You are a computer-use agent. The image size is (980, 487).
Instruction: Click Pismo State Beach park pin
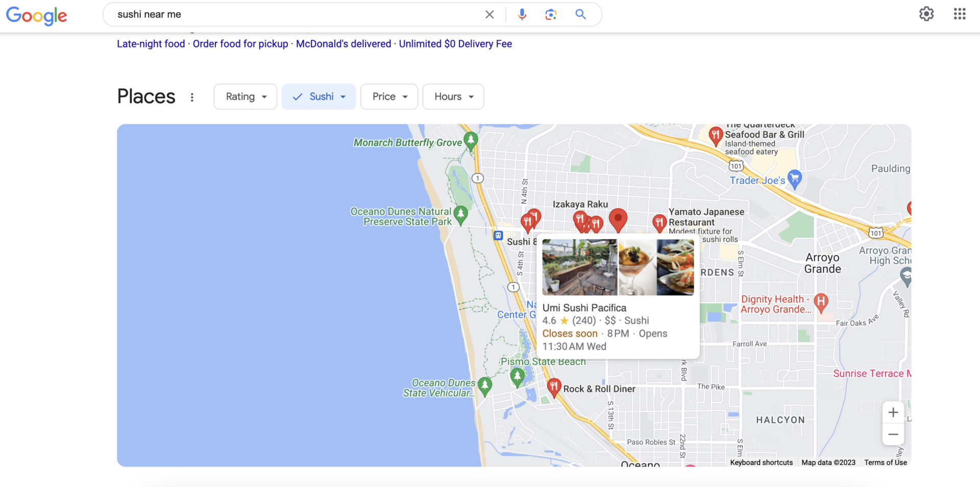(517, 377)
